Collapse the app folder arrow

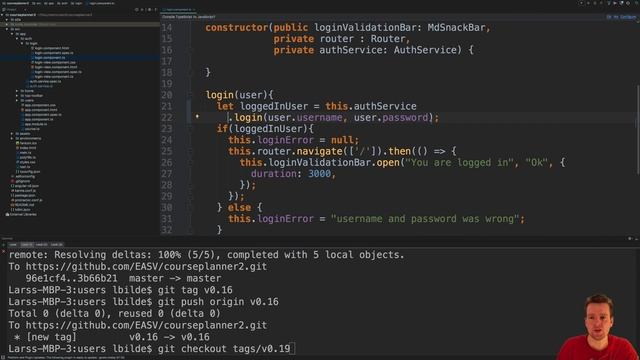coord(12,34)
